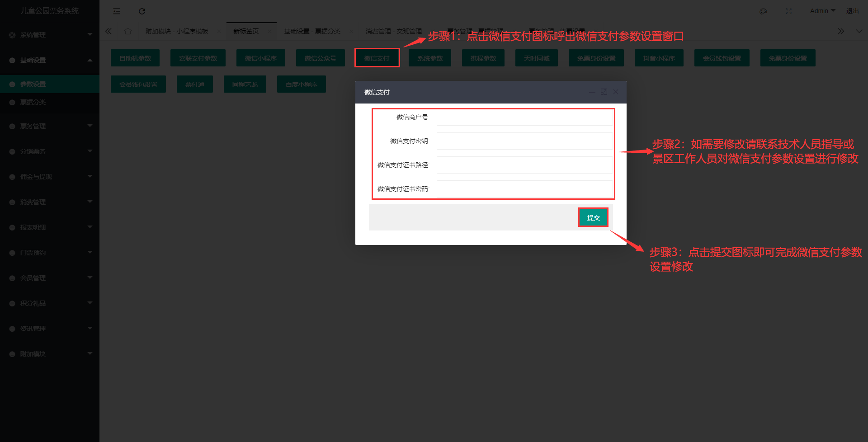This screenshot has height=442, width=868.
Task: Close the 新标签页 tab
Action: pos(269,31)
